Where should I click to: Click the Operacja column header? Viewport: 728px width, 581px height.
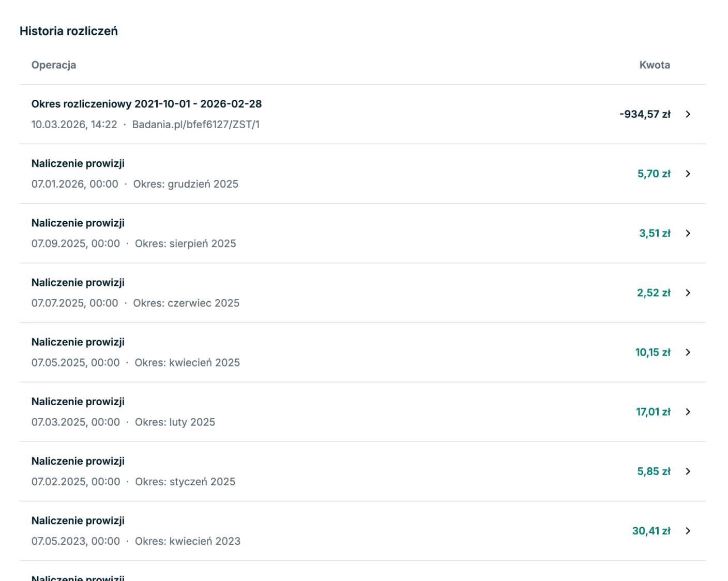coord(54,65)
